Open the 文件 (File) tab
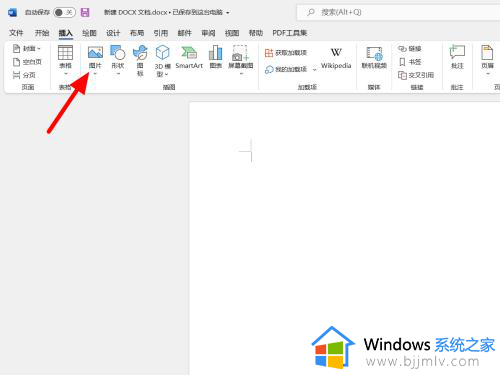The width and height of the screenshot is (500, 375). 16,33
